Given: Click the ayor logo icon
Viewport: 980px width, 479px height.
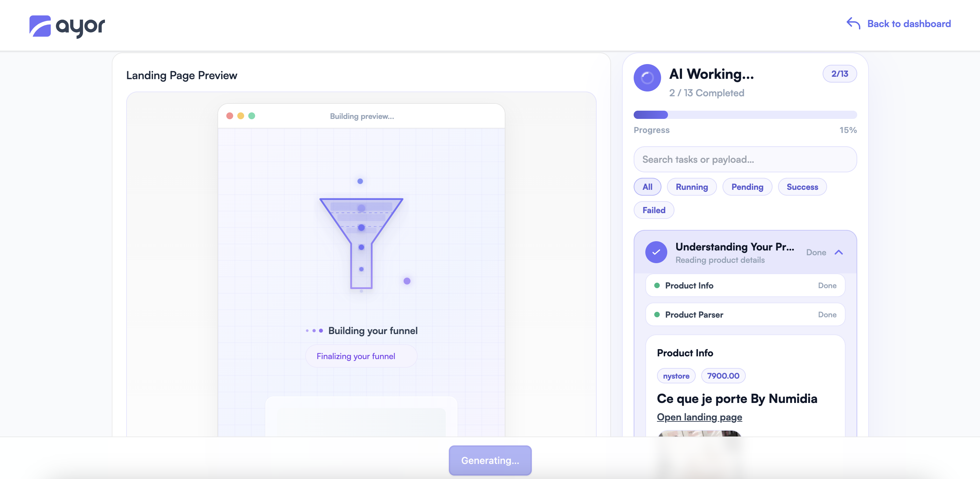Looking at the screenshot, I should [x=40, y=26].
